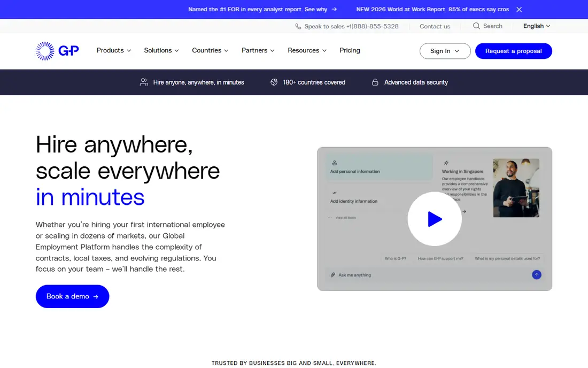
Task: Click 'Add identity information' in video preview
Action: pos(354,201)
